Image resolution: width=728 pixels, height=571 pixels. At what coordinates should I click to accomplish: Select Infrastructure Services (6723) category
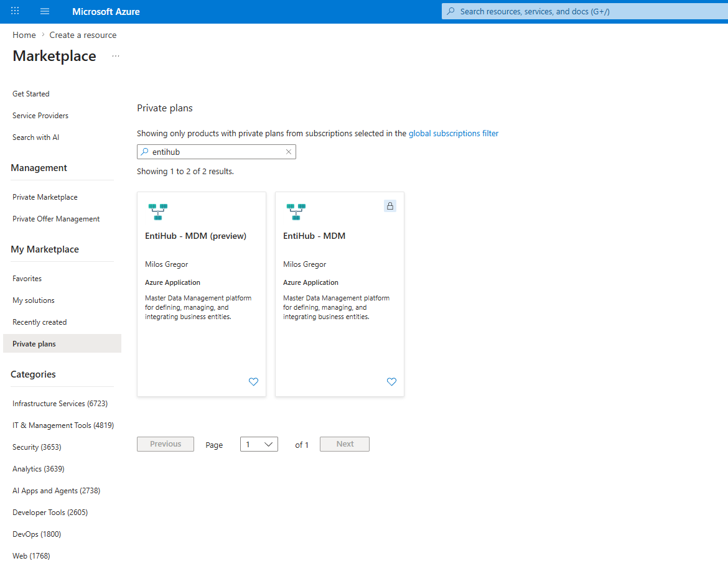[x=60, y=404]
